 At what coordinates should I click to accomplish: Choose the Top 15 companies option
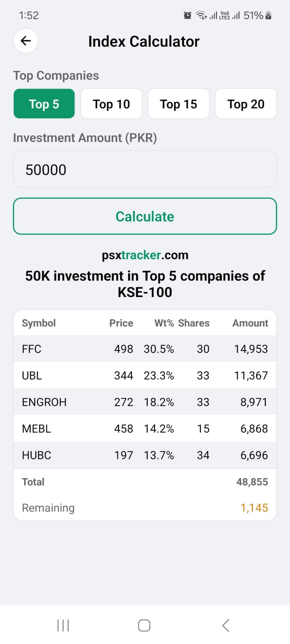178,104
